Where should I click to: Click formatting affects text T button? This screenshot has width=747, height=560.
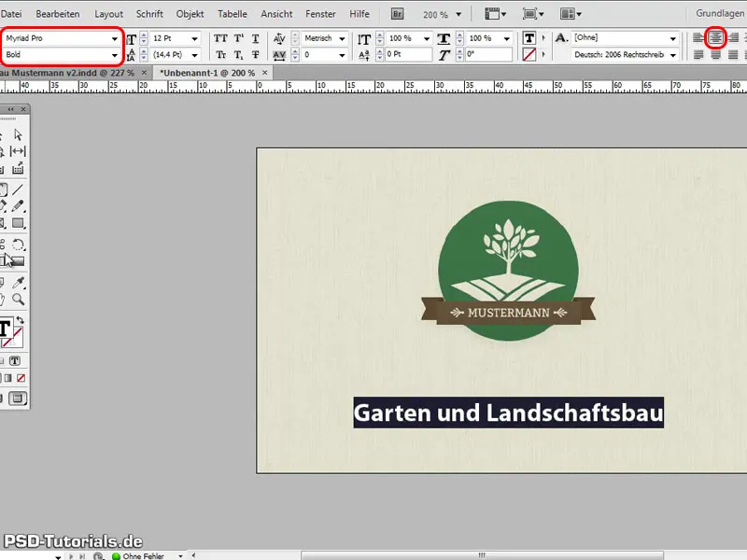[x=15, y=360]
